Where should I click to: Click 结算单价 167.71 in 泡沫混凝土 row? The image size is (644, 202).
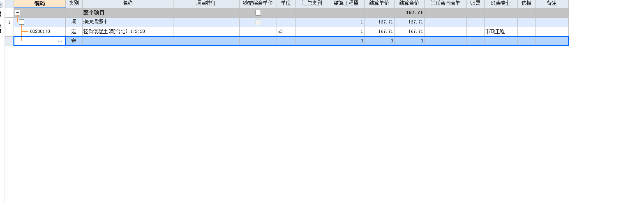[379, 22]
